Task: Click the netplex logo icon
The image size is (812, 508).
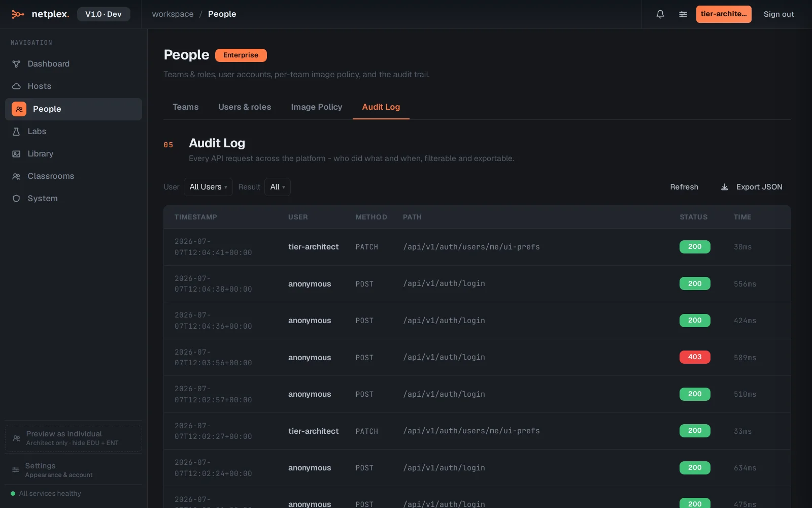Action: coord(18,14)
